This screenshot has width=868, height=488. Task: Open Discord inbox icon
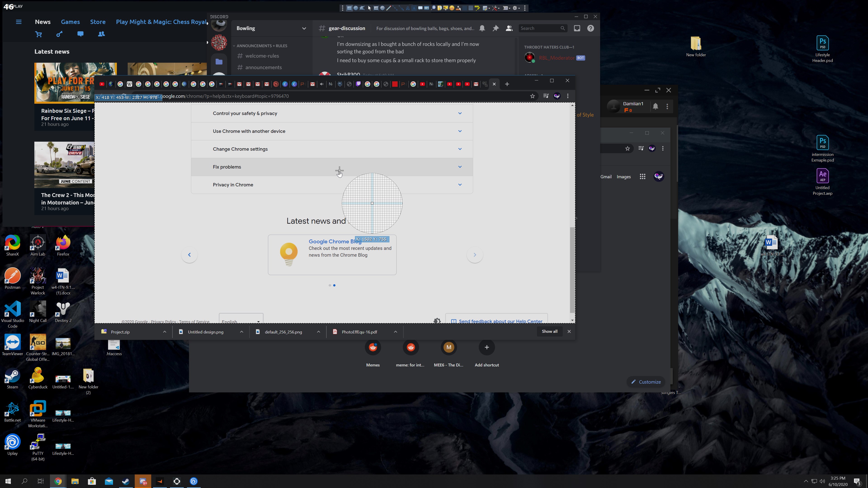577,28
